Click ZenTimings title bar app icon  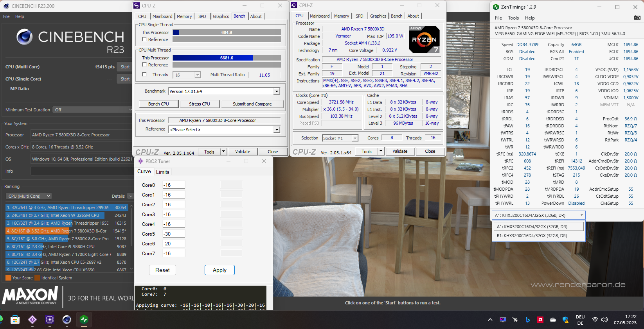click(496, 7)
